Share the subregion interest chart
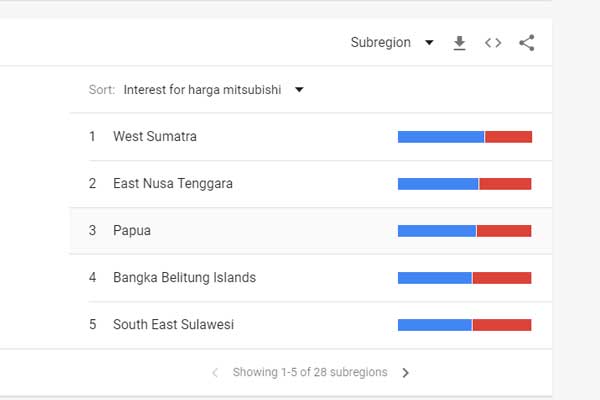The height and width of the screenshot is (400, 600). tap(527, 43)
